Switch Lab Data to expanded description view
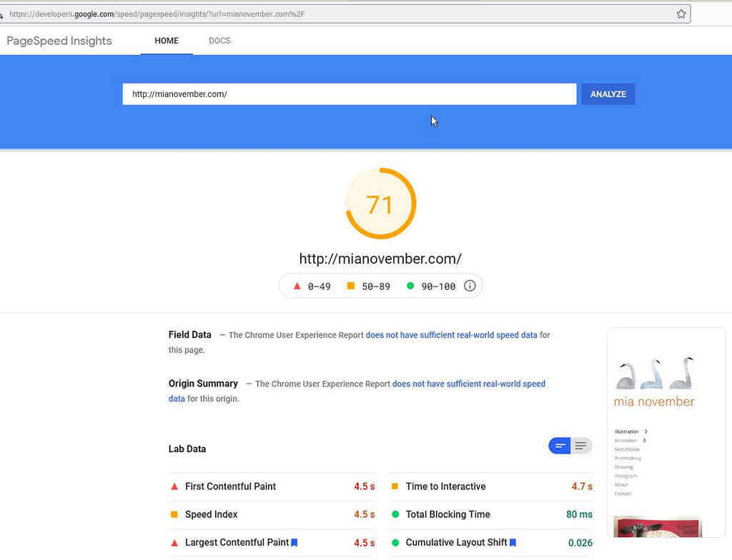 coord(581,446)
